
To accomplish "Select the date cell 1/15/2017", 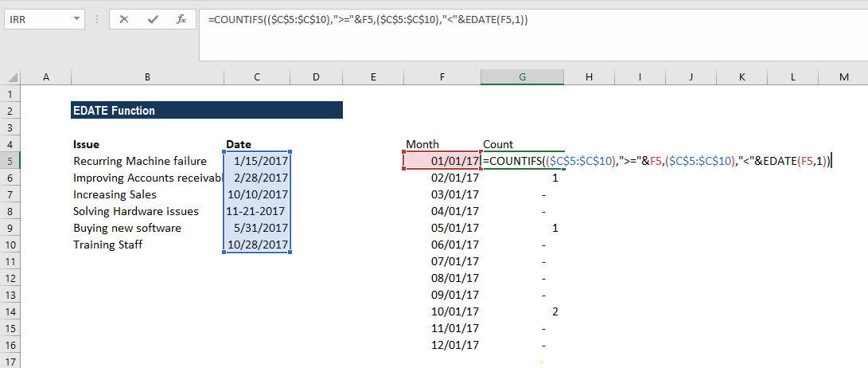I will click(257, 161).
